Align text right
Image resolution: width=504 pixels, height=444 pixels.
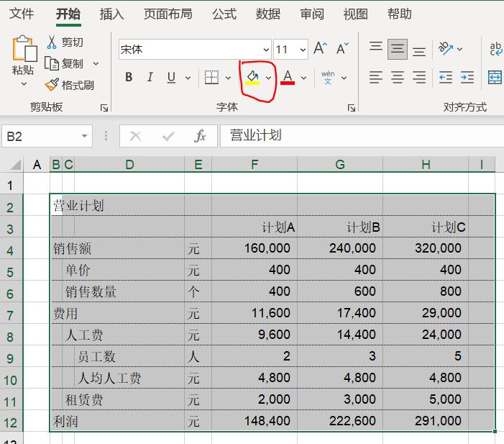(419, 77)
